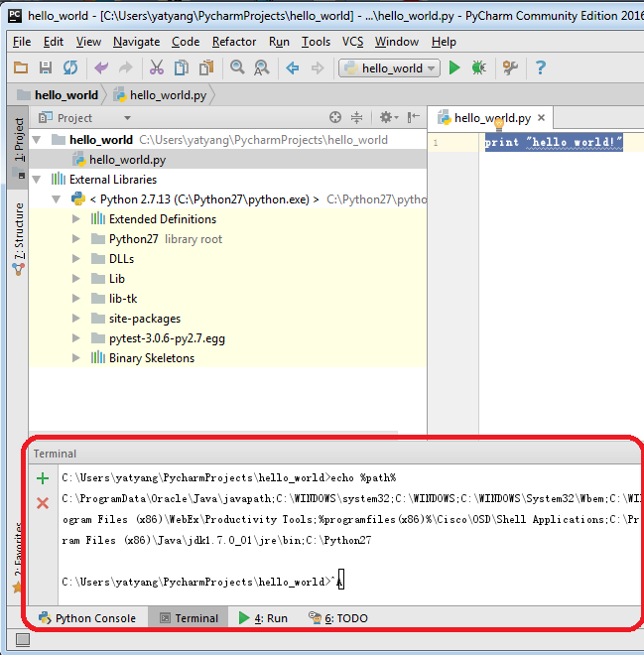Open Settings via the wrench icon

click(510, 67)
